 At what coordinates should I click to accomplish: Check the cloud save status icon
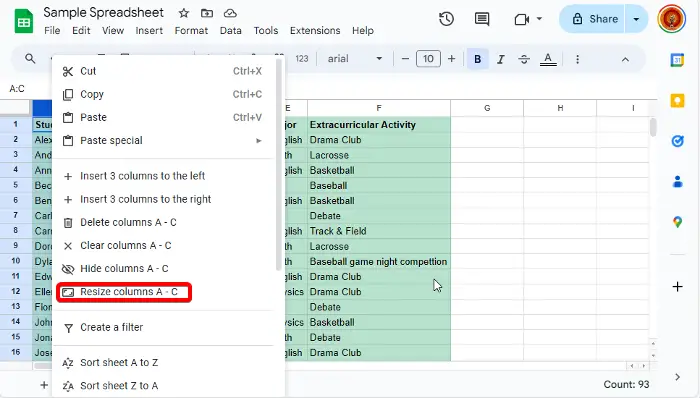(x=230, y=13)
